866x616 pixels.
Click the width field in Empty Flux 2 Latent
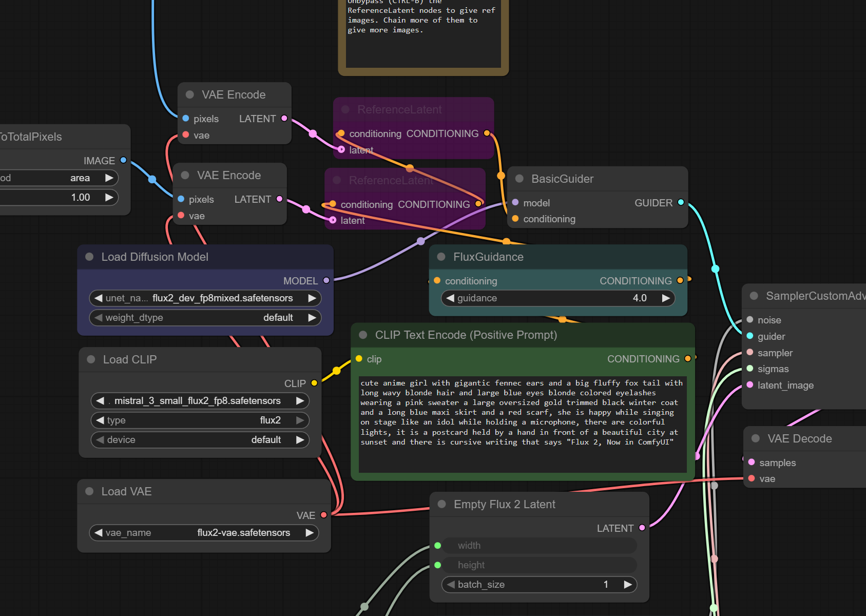click(x=539, y=545)
